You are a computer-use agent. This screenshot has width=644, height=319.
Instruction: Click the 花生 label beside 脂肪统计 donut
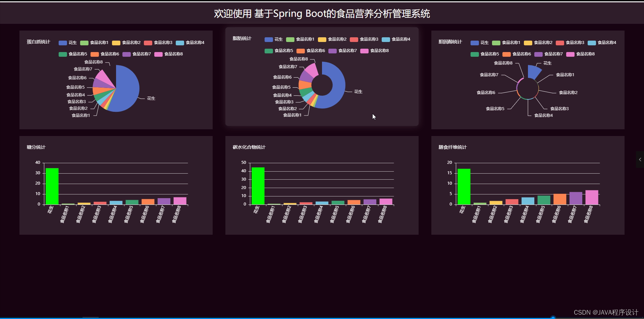click(358, 92)
